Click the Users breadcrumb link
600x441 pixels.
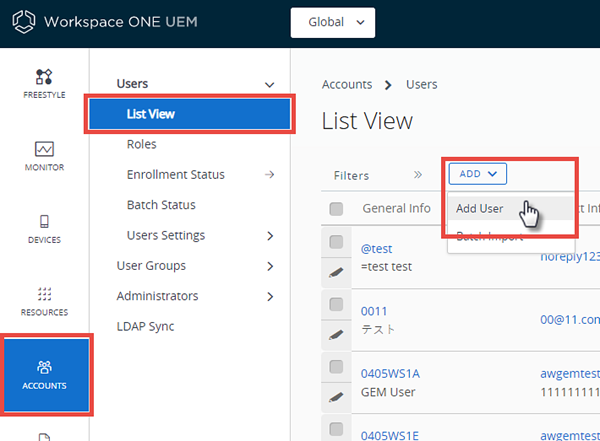click(422, 84)
